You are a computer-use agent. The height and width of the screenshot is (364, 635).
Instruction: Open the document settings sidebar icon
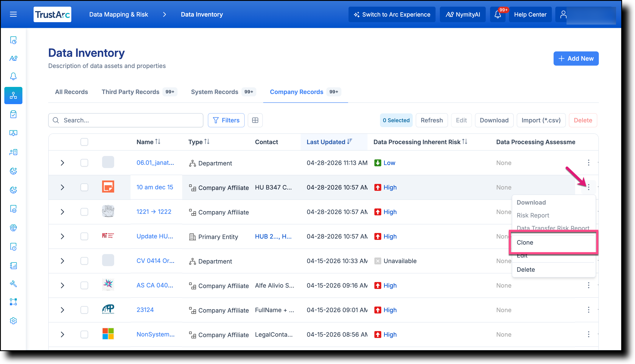pos(13,209)
